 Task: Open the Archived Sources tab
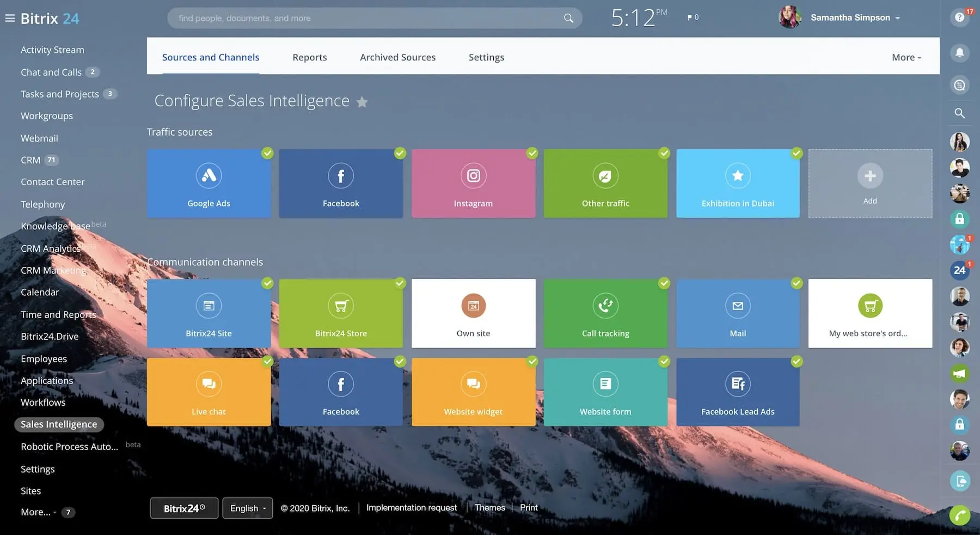click(x=397, y=57)
